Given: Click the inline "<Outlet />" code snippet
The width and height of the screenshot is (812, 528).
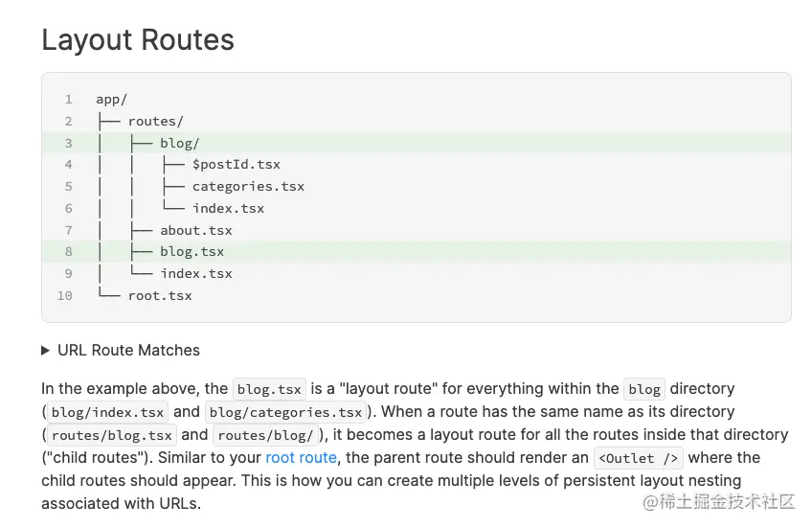Looking at the screenshot, I should click(x=638, y=458).
